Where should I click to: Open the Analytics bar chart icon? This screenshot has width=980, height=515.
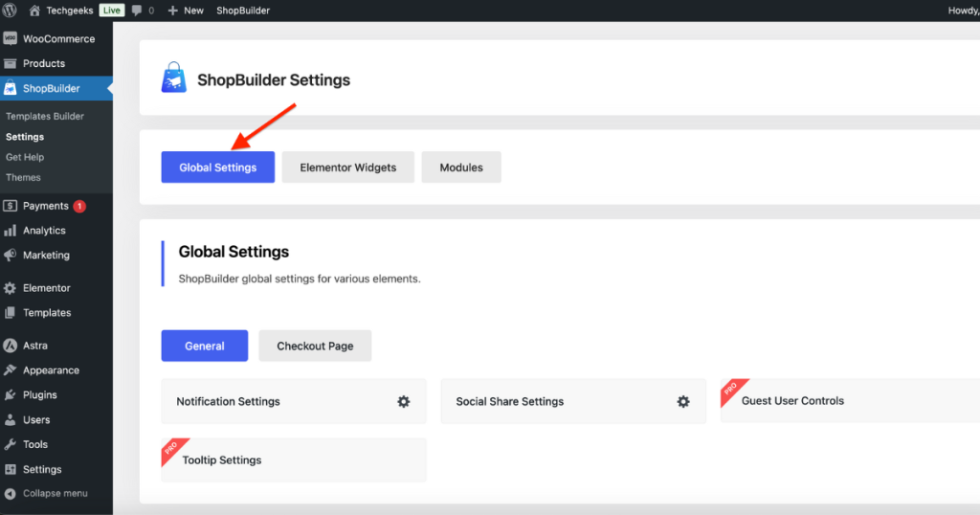tap(10, 231)
